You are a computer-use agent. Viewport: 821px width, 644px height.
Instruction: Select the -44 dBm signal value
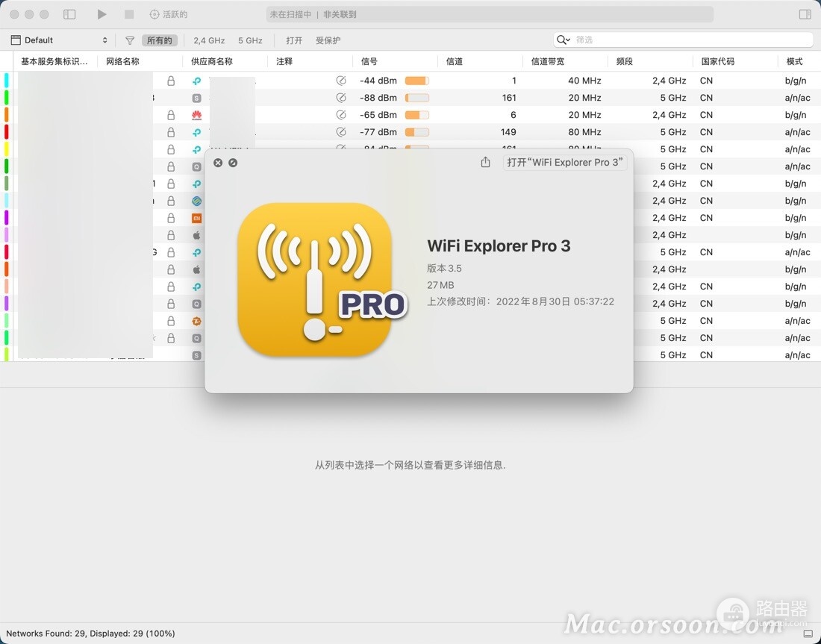pyautogui.click(x=378, y=81)
